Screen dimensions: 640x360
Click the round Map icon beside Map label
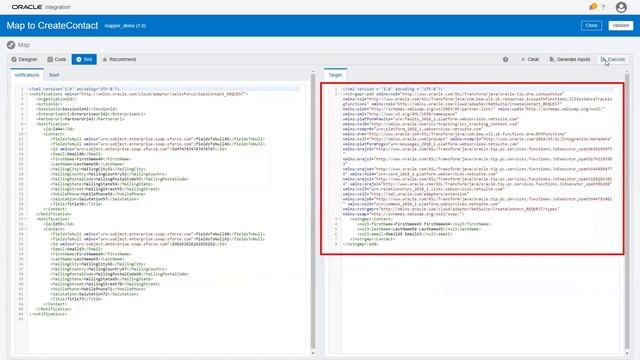click(x=11, y=45)
